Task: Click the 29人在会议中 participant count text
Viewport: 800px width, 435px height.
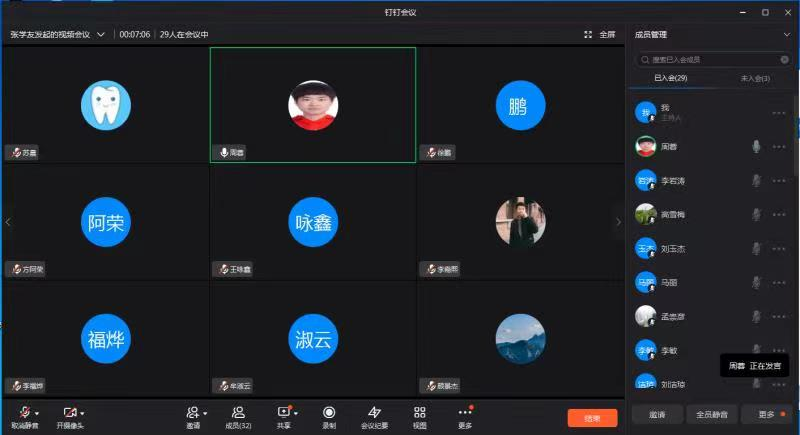Action: [x=184, y=35]
